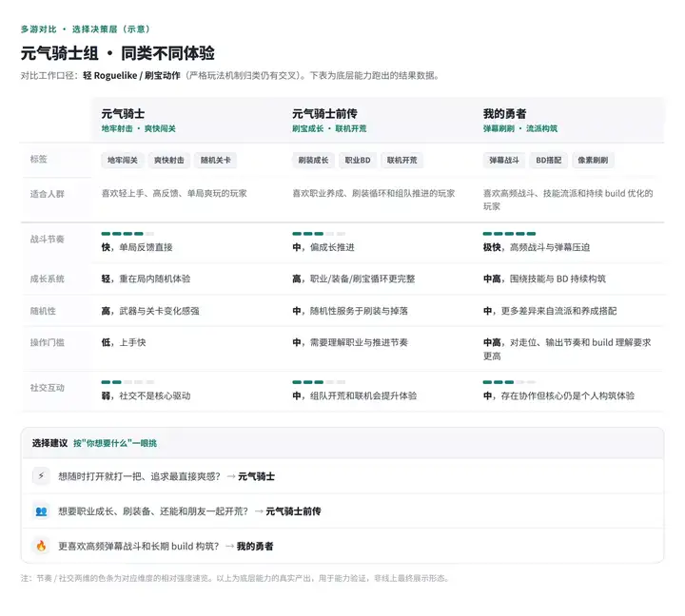Viewport: 685px width, 616px height.
Task: Click cell 中，随机性服务于刷装与掉落
Action: tap(350, 311)
